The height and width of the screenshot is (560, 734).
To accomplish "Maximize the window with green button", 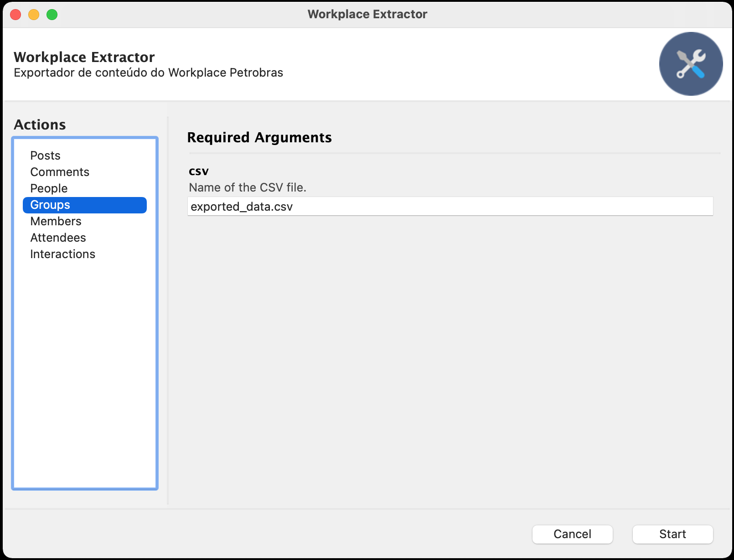I will tap(52, 15).
